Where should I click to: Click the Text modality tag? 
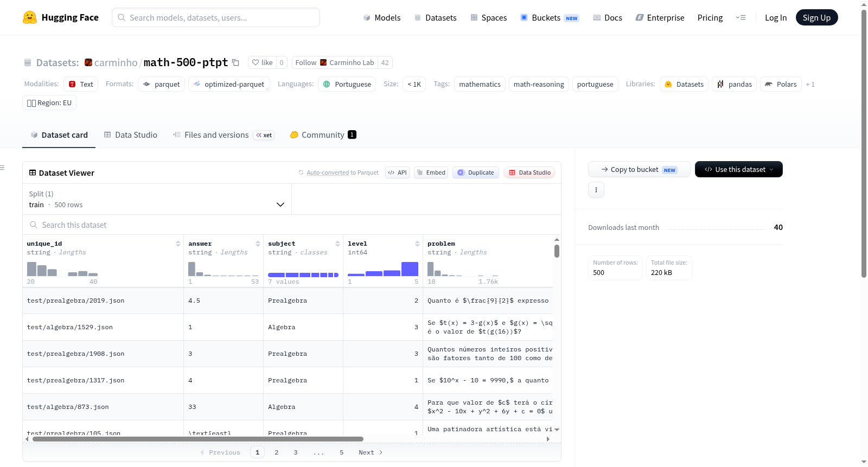pos(81,84)
